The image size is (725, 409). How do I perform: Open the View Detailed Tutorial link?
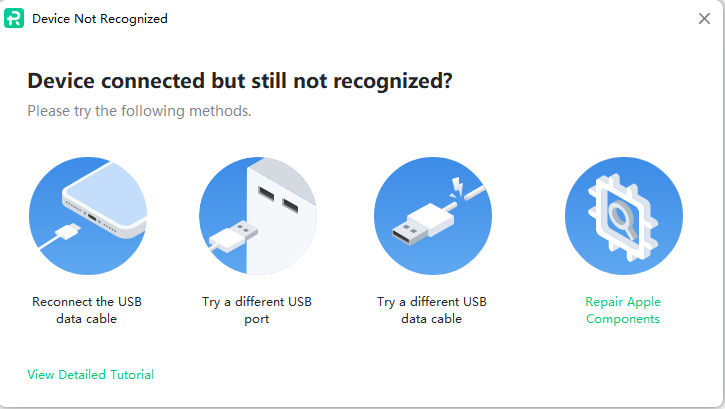[90, 375]
